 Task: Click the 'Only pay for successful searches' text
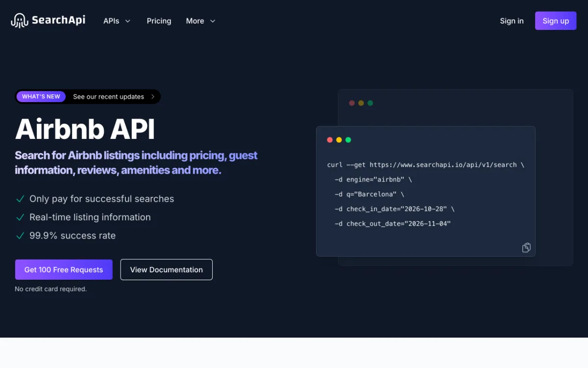(x=101, y=199)
